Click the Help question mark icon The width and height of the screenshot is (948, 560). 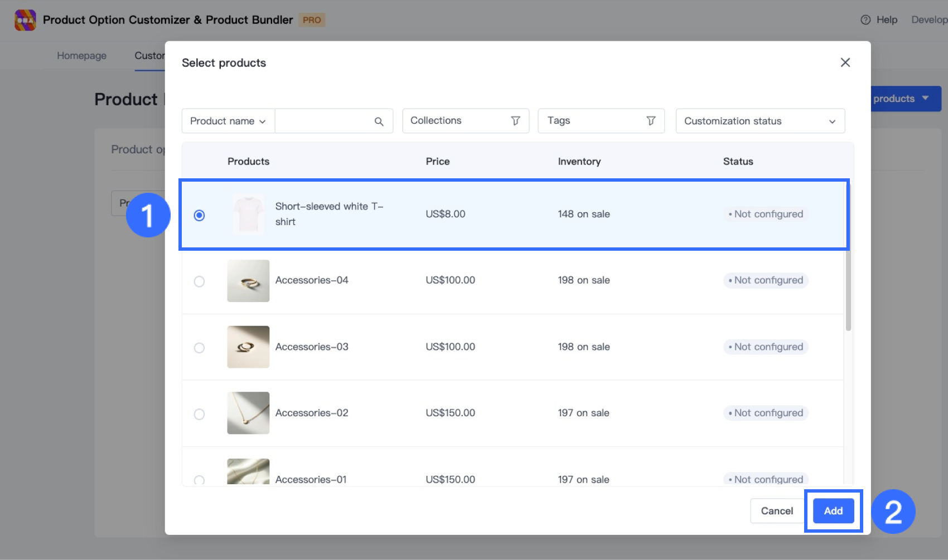865,20
